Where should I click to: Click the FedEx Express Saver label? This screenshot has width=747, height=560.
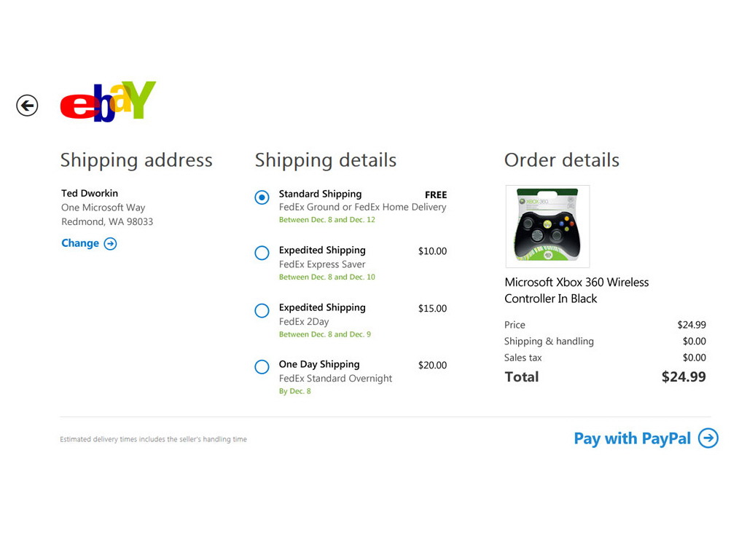point(322,264)
